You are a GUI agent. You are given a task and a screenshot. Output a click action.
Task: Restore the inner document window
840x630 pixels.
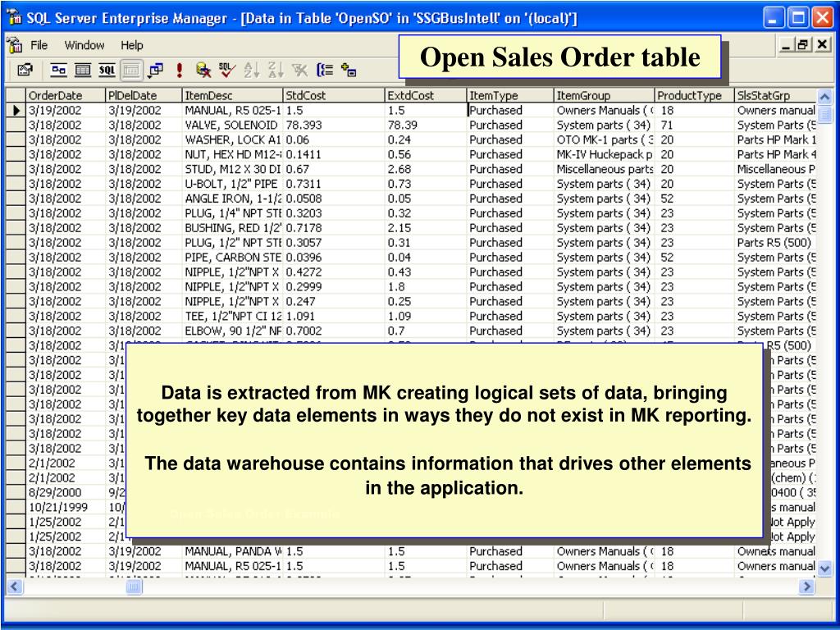[x=802, y=44]
